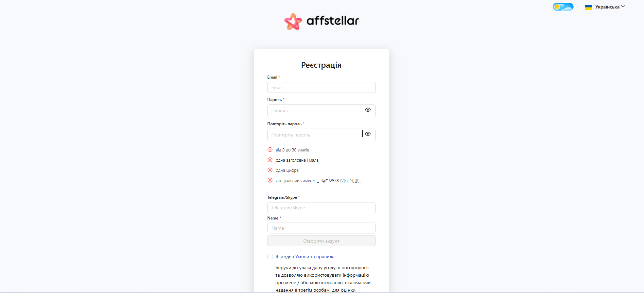The width and height of the screenshot is (644, 293).
Task: Click the error icon beside 'одна заголовна і мала'
Action: point(270,160)
